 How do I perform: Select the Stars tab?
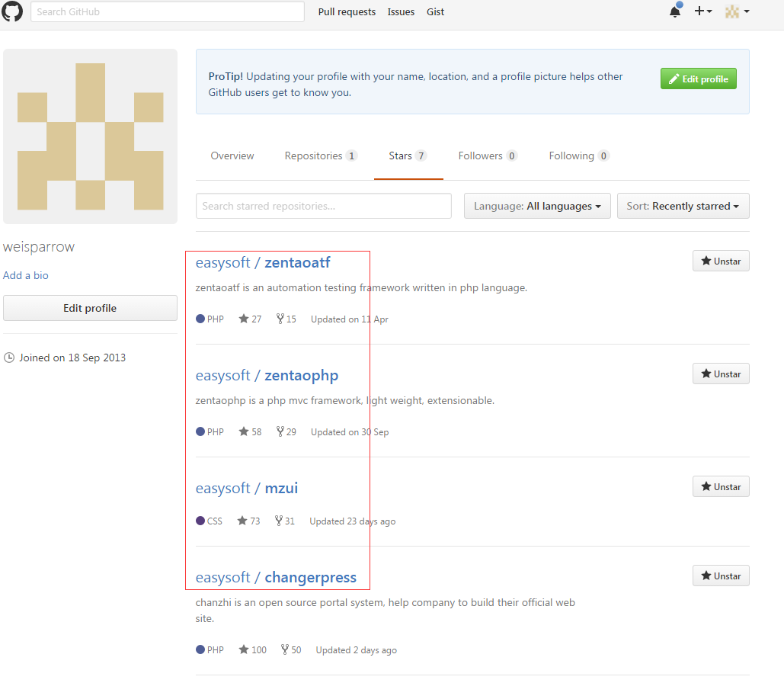pos(408,156)
